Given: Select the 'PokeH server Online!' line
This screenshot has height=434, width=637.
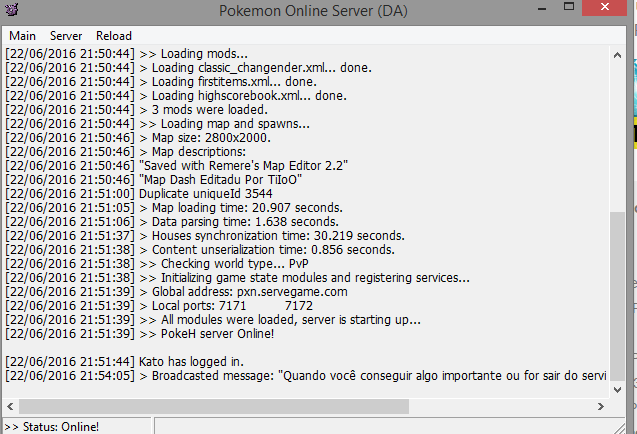Looking at the screenshot, I should 140,334.
